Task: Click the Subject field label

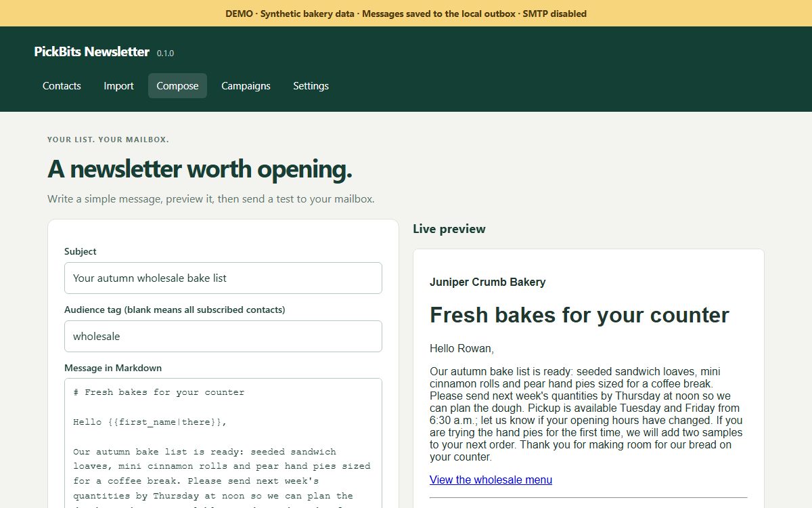Action: 81,251
